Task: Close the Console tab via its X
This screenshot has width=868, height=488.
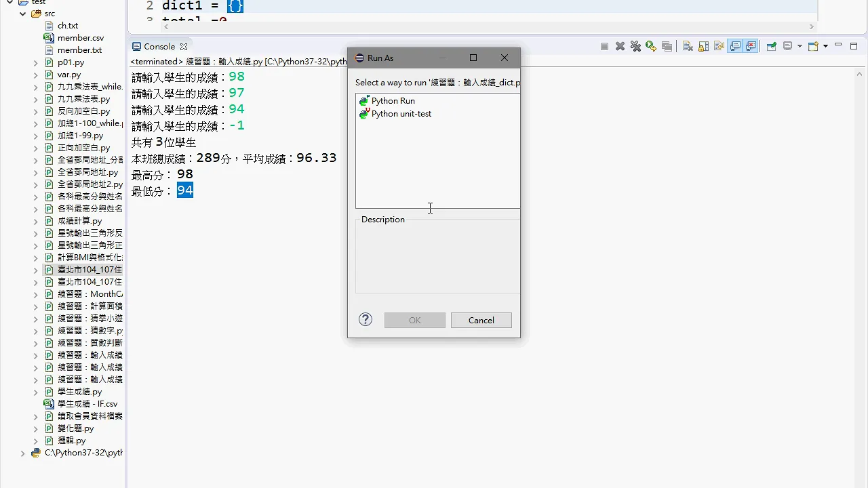Action: 183,47
